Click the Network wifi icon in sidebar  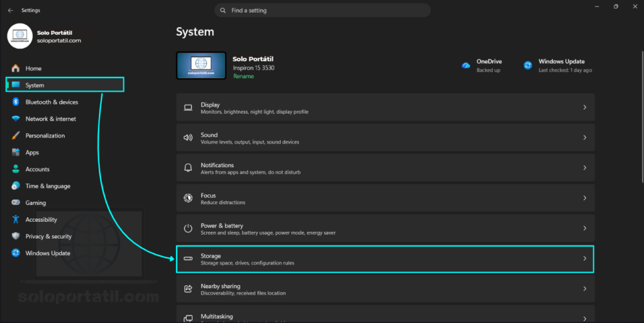pos(16,119)
